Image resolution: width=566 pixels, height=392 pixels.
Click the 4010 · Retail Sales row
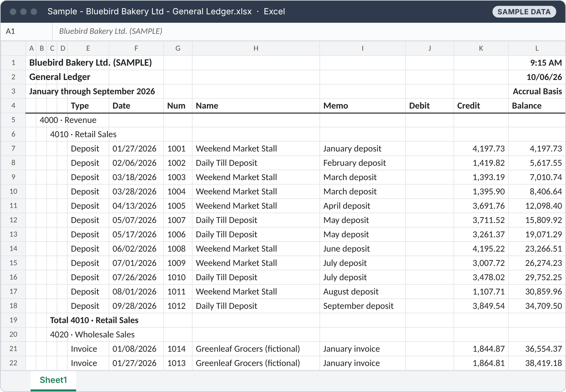[83, 134]
